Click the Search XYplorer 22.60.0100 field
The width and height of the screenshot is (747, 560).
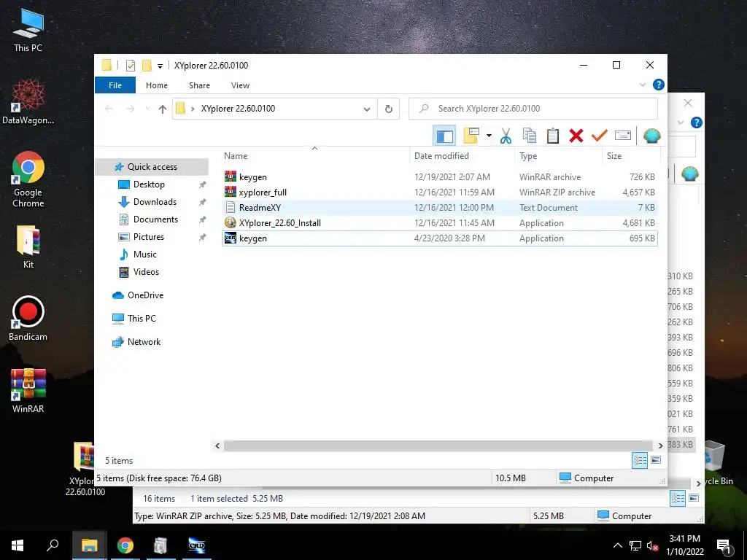point(533,109)
